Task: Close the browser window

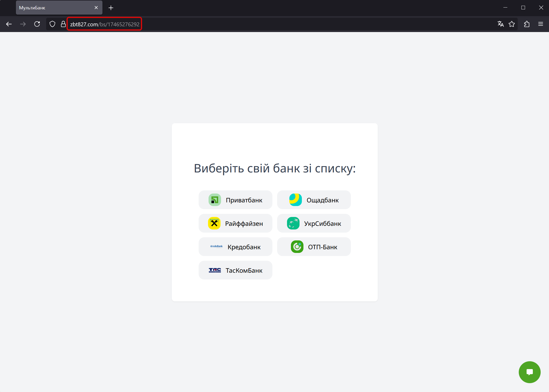Action: [x=541, y=8]
